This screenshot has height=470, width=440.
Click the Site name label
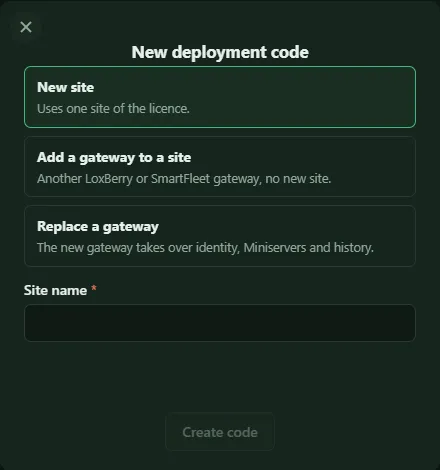55,290
